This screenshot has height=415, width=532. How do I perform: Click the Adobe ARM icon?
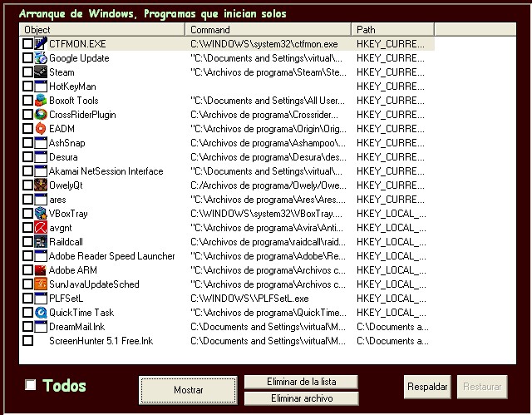pyautogui.click(x=41, y=270)
